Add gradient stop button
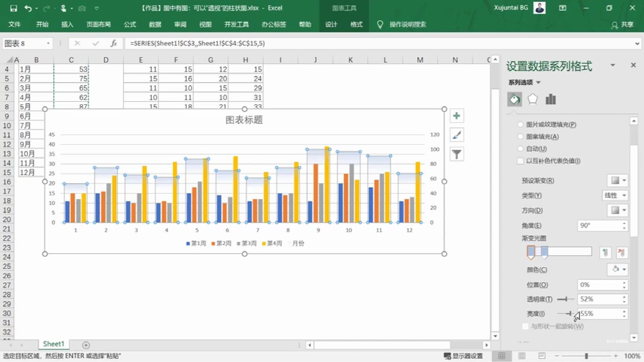The width and height of the screenshot is (644, 362). pyautogui.click(x=605, y=252)
